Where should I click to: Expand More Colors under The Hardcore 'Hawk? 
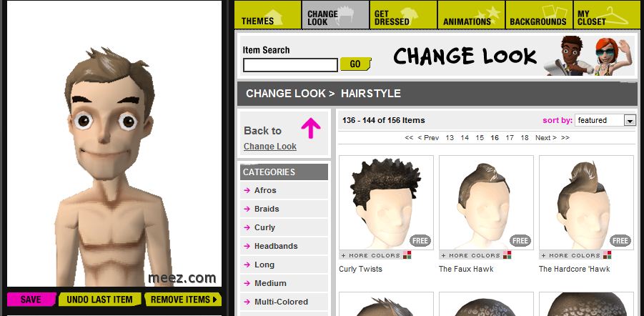coord(570,256)
